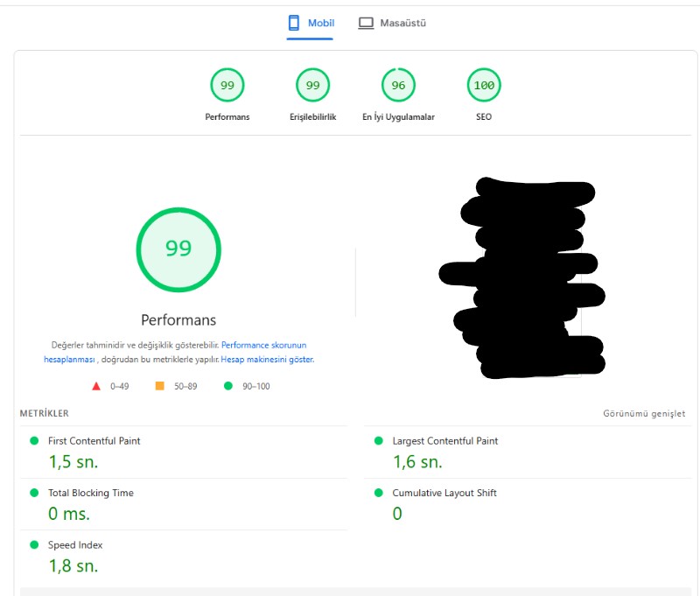Click the Speed Index metric label
The image size is (700, 596).
pyautogui.click(x=75, y=545)
